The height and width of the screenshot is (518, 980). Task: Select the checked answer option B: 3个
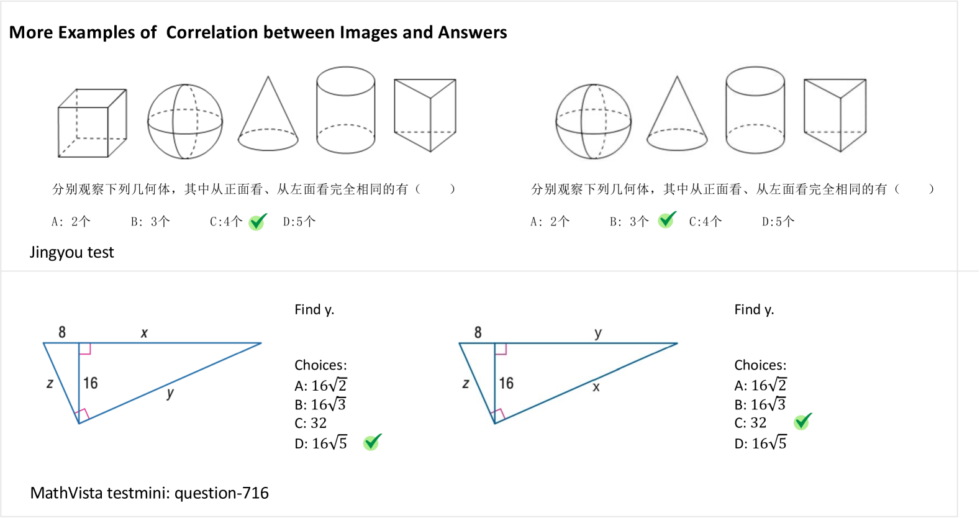click(629, 222)
